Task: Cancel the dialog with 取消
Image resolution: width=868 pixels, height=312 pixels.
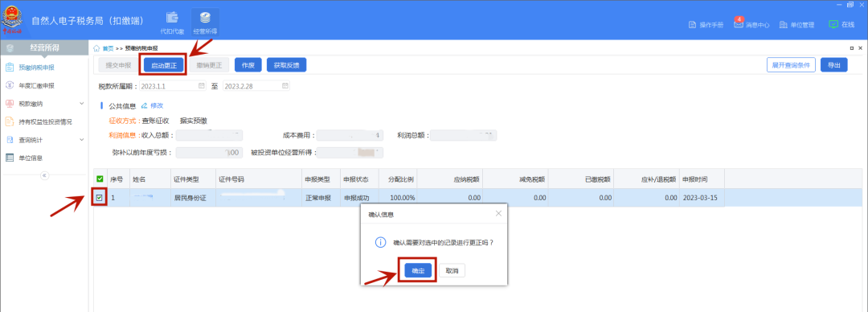Action: [x=452, y=270]
